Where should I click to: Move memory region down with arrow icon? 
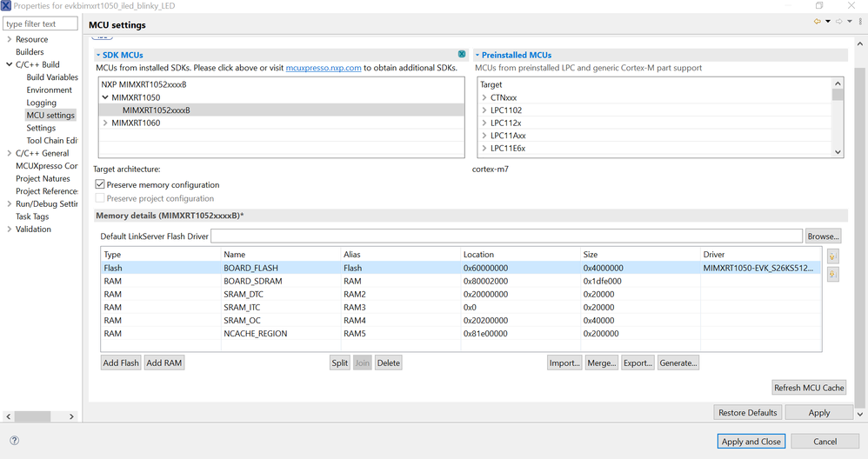[833, 275]
